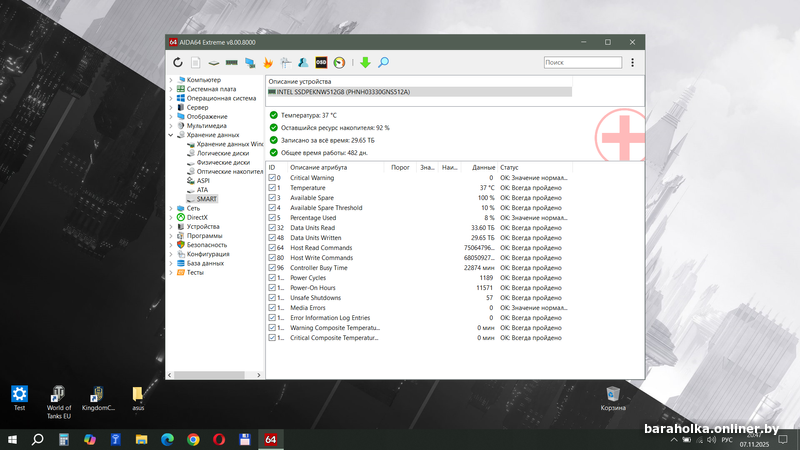Toggle checkbox for Media Errors row
This screenshot has height=450, width=800.
click(x=272, y=308)
